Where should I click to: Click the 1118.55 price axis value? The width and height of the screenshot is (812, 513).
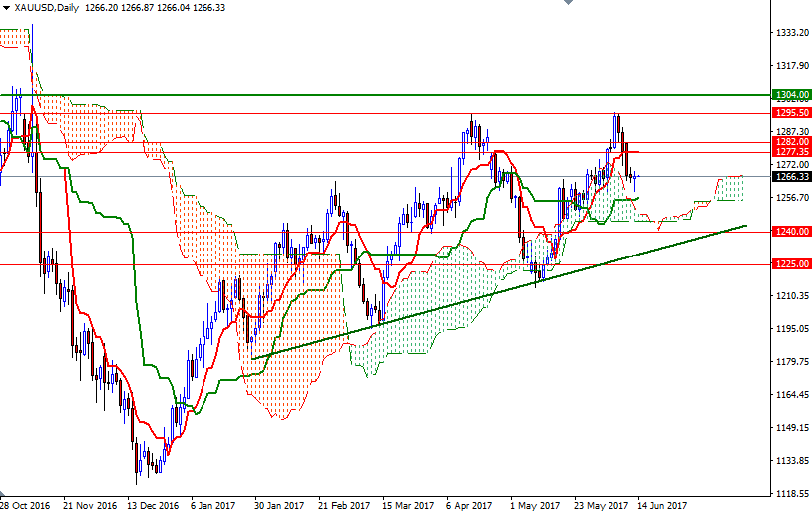(791, 494)
